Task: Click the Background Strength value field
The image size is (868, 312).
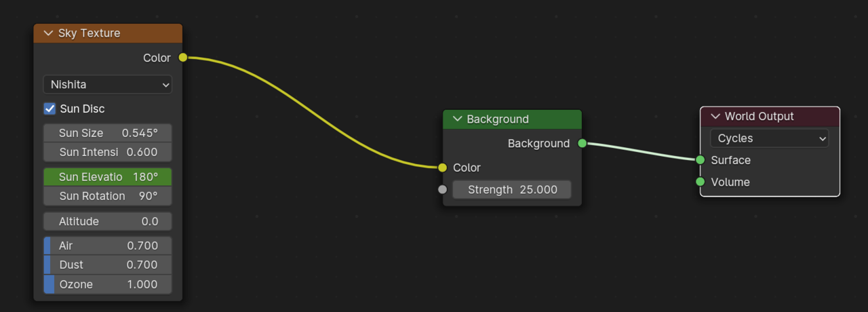Action: point(512,189)
